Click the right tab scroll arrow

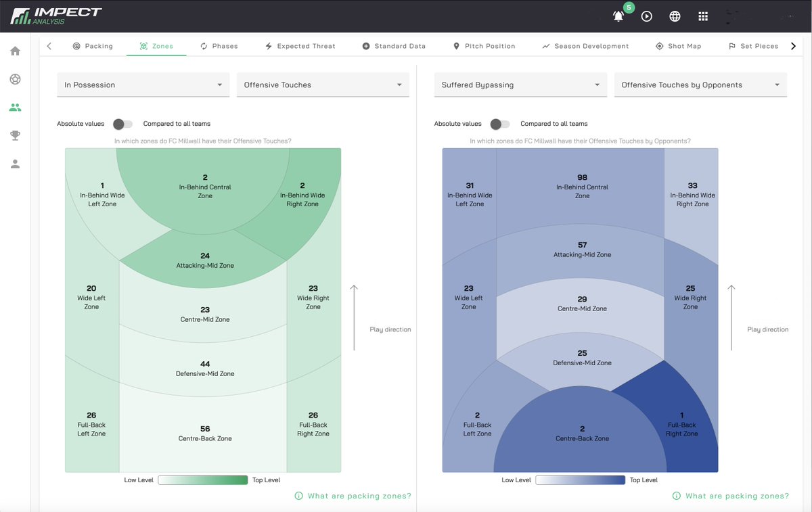(x=794, y=46)
